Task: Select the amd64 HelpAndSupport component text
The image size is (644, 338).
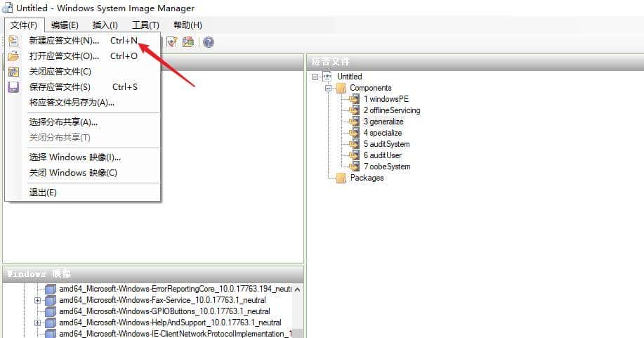Action: [x=171, y=323]
